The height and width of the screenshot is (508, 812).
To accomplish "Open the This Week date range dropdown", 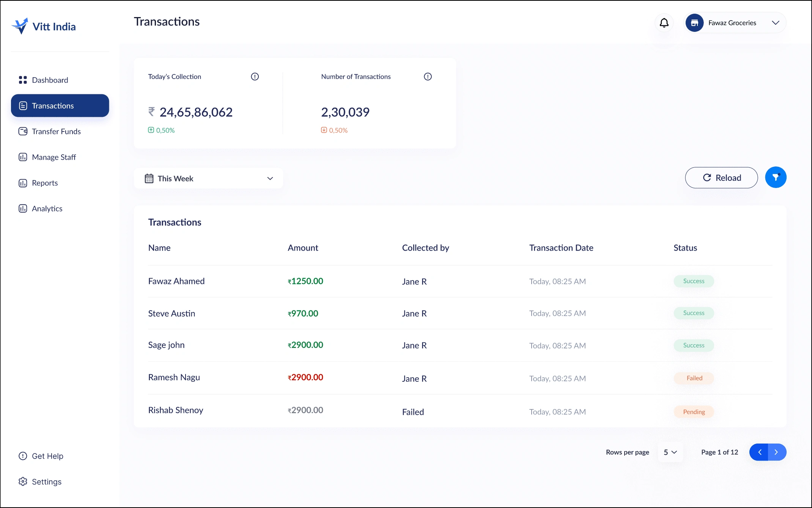I will (x=208, y=178).
